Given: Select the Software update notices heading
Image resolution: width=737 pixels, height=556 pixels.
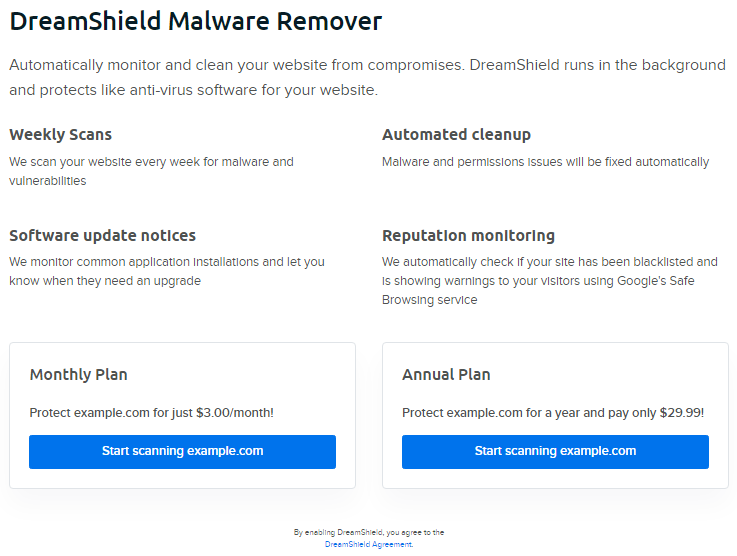Looking at the screenshot, I should [x=103, y=236].
